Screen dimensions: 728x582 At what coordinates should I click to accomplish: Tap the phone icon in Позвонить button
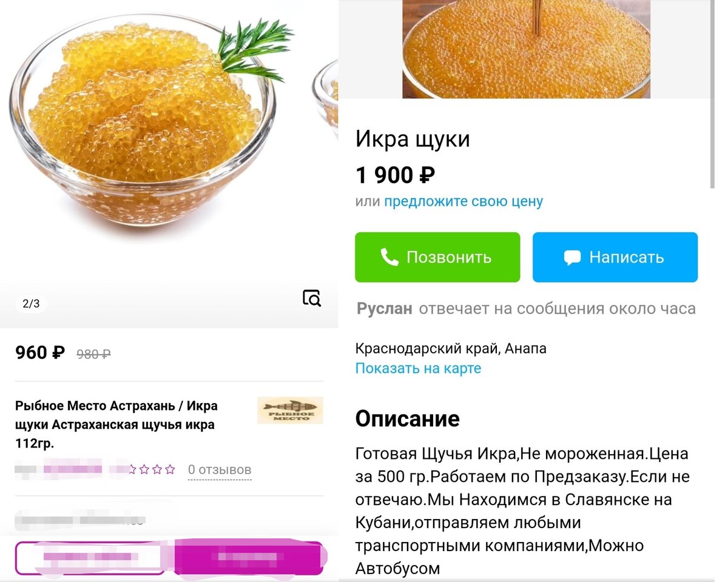(x=389, y=257)
